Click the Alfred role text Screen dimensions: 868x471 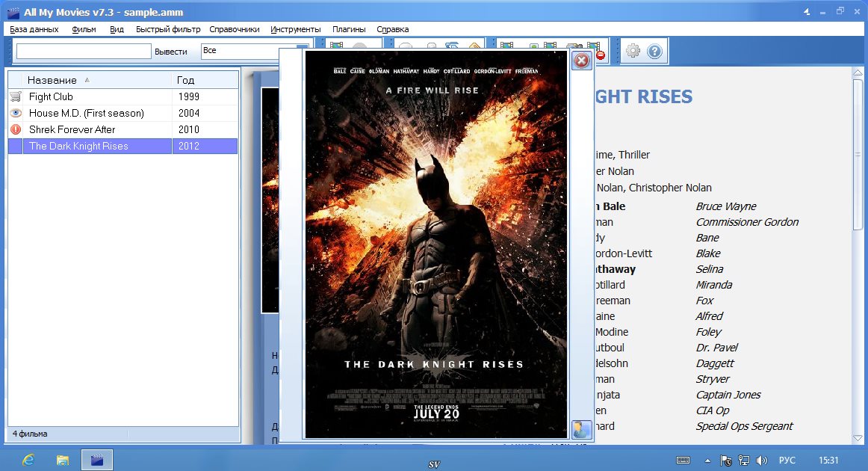(x=709, y=316)
